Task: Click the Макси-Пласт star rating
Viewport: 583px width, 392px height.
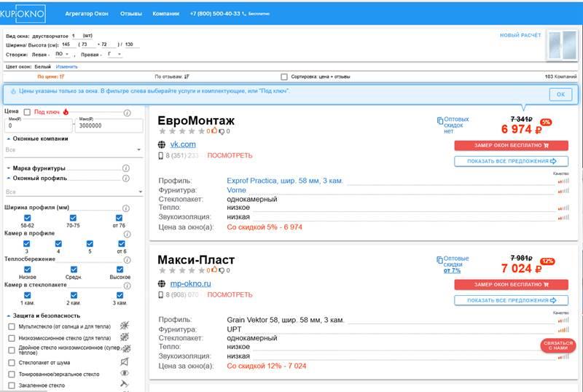Action: [x=181, y=270]
